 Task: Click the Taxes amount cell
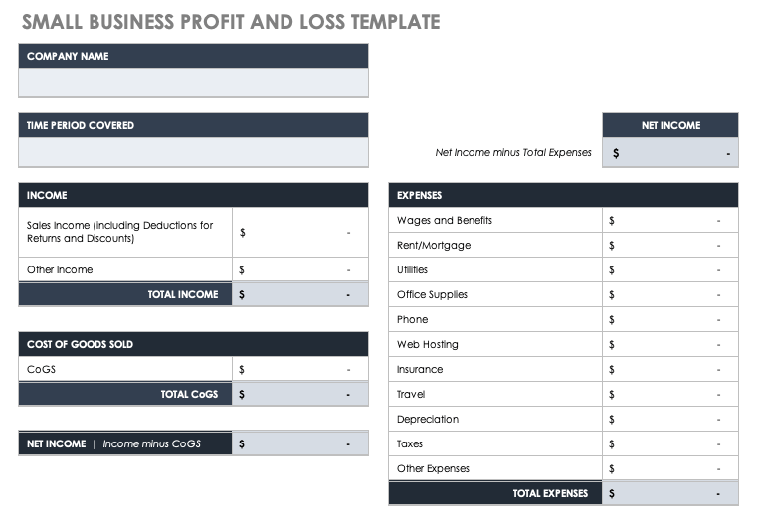(x=669, y=443)
